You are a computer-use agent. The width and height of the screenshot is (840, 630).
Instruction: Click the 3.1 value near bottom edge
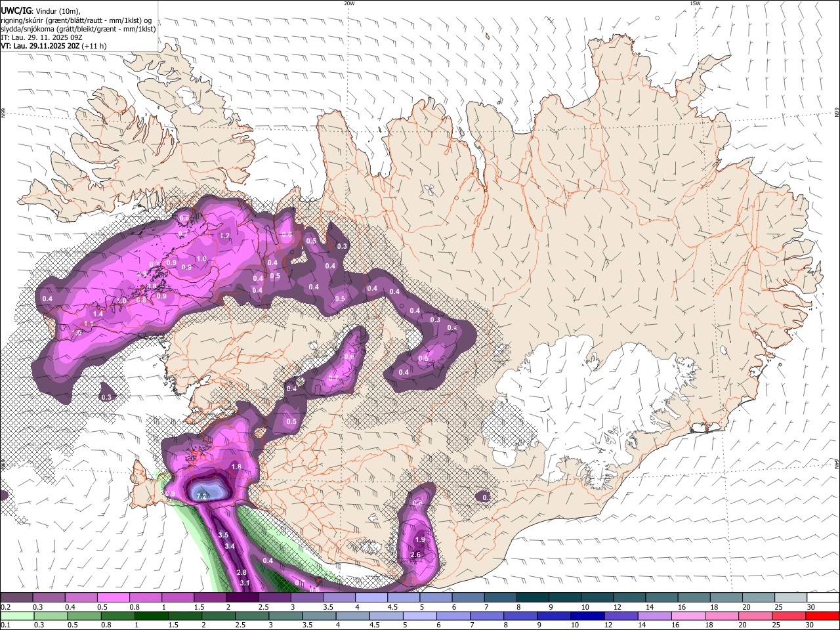coord(245,583)
